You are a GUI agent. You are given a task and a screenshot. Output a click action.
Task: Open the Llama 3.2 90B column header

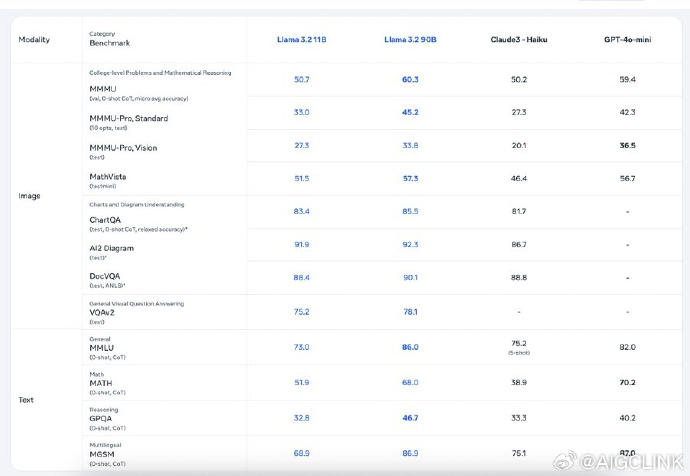click(x=410, y=40)
